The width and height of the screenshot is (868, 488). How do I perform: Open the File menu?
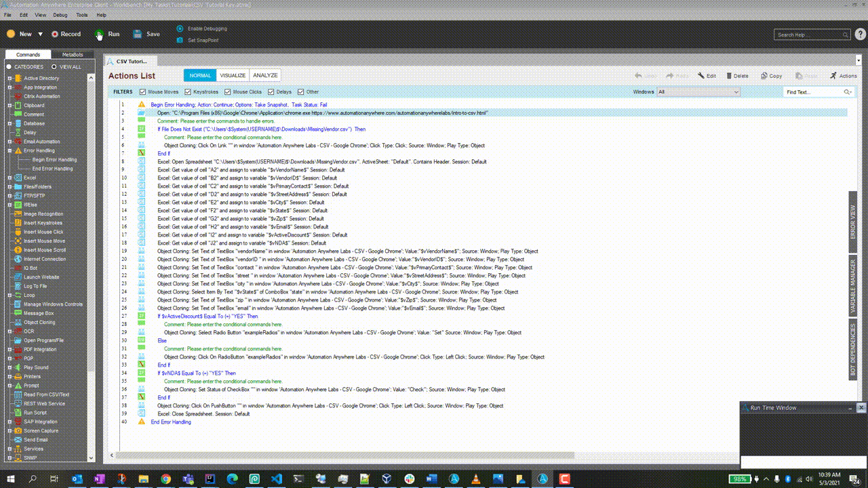pos(7,14)
